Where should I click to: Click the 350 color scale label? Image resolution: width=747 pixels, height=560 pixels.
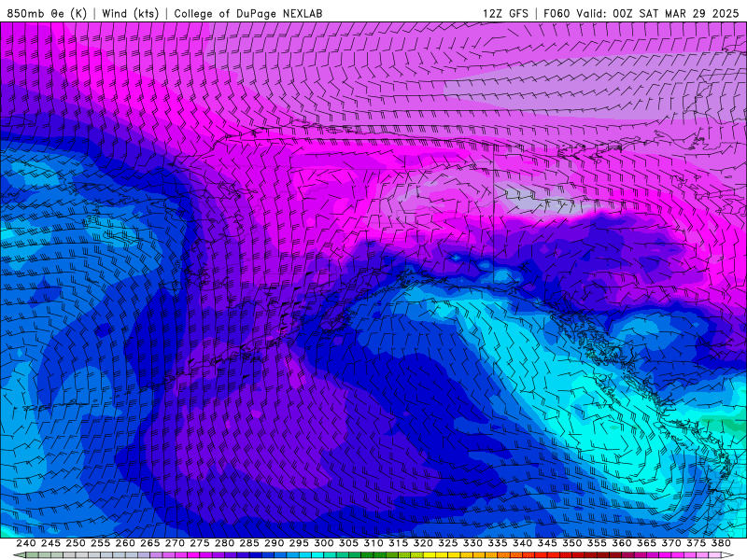point(571,543)
